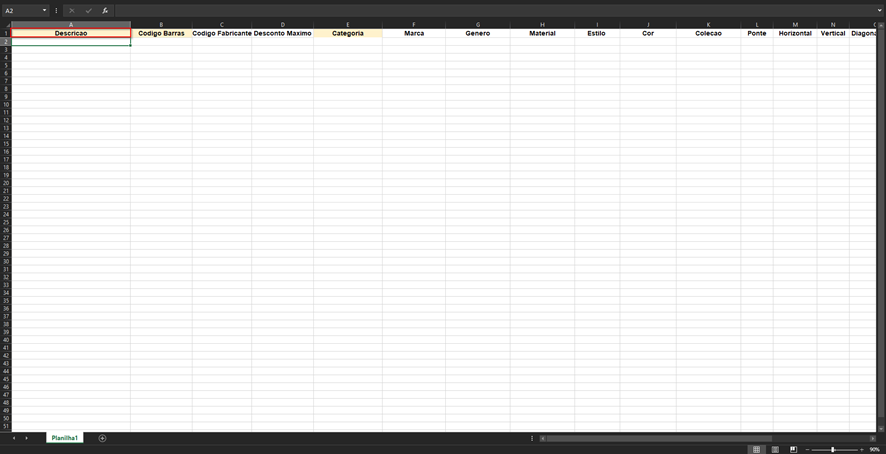Click the Enter checkmark in formula bar
The height and width of the screenshot is (454, 886).
point(88,10)
